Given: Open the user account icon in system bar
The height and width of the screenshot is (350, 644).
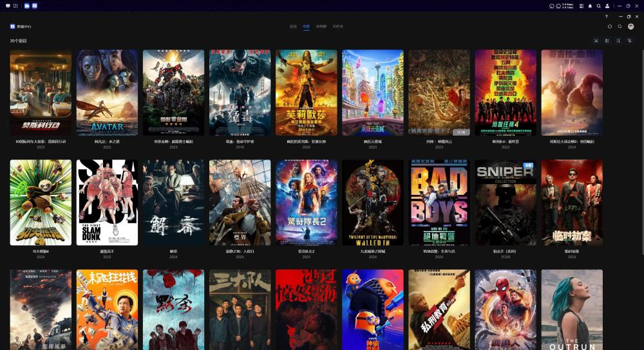Looking at the screenshot, I should click(607, 6).
